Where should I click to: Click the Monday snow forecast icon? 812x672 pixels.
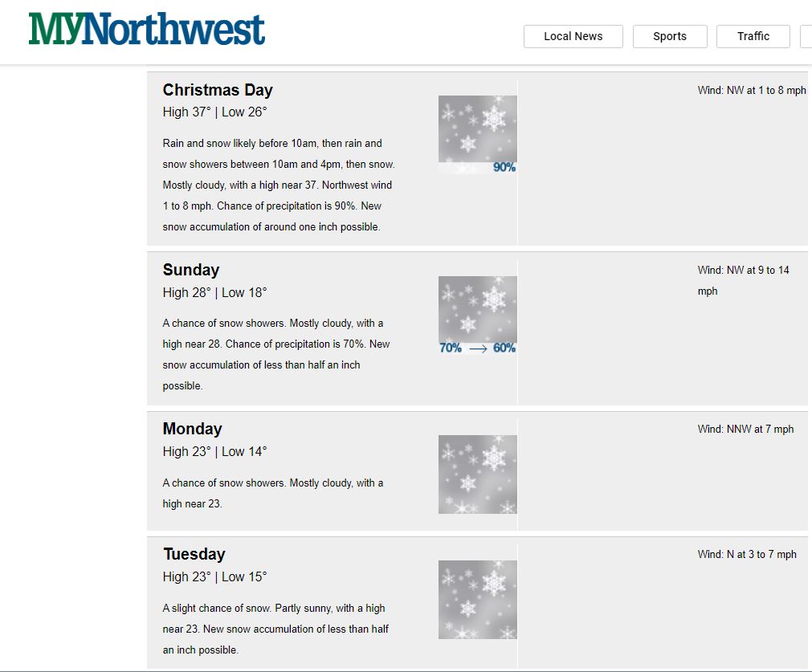point(477,474)
